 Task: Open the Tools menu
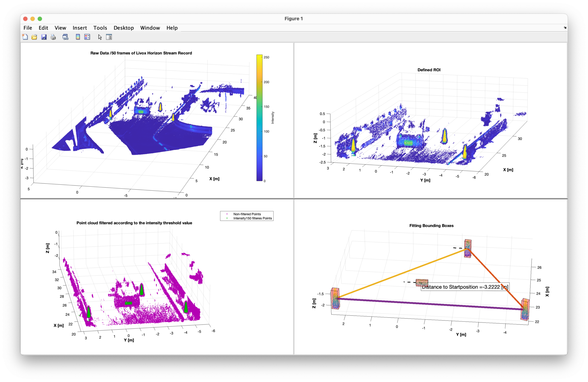click(100, 28)
